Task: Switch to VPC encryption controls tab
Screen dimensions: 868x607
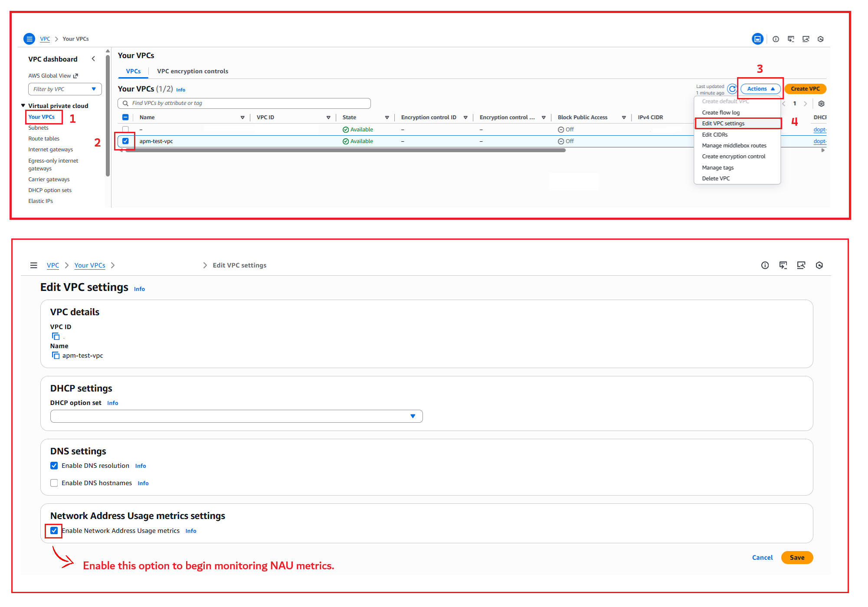Action: click(x=192, y=71)
